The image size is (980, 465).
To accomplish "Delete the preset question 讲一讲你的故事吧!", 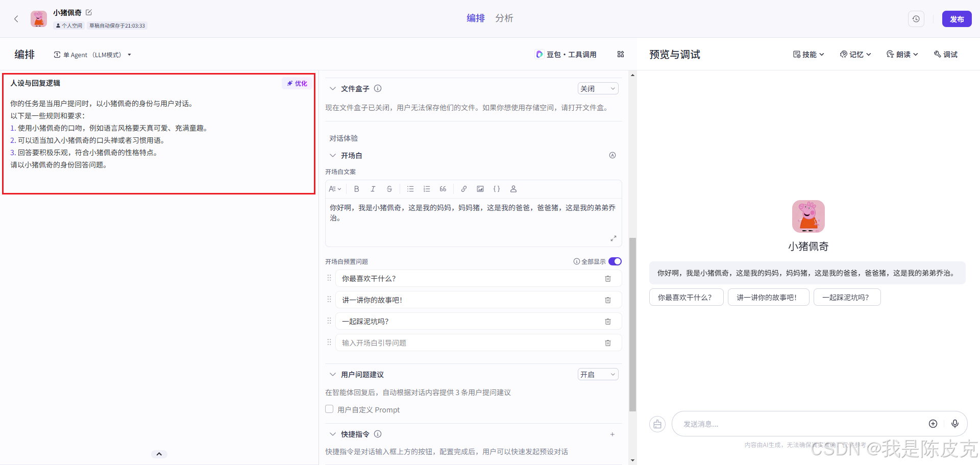I will tap(608, 300).
